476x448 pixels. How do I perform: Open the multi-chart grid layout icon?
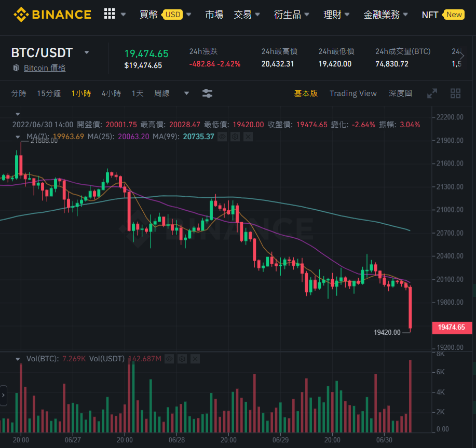pos(455,93)
